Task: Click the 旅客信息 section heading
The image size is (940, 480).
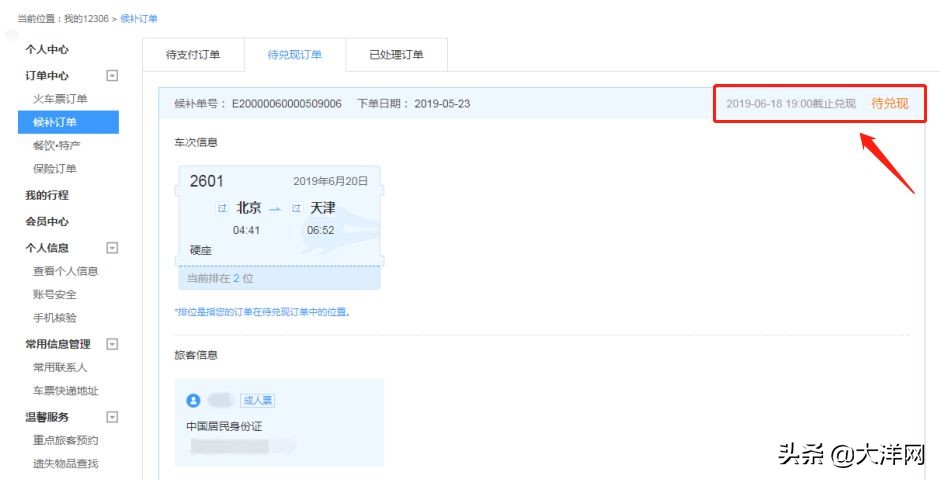Action: tap(196, 355)
